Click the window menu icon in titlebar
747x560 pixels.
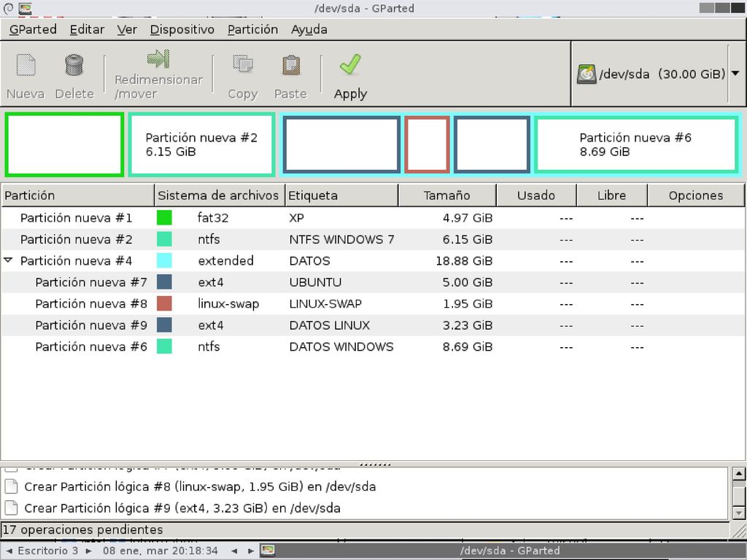(25, 8)
